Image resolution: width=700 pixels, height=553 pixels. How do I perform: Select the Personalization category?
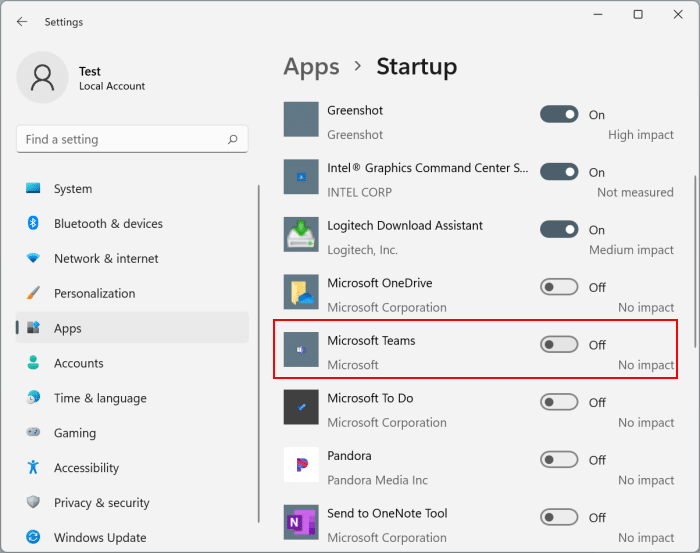132,293
